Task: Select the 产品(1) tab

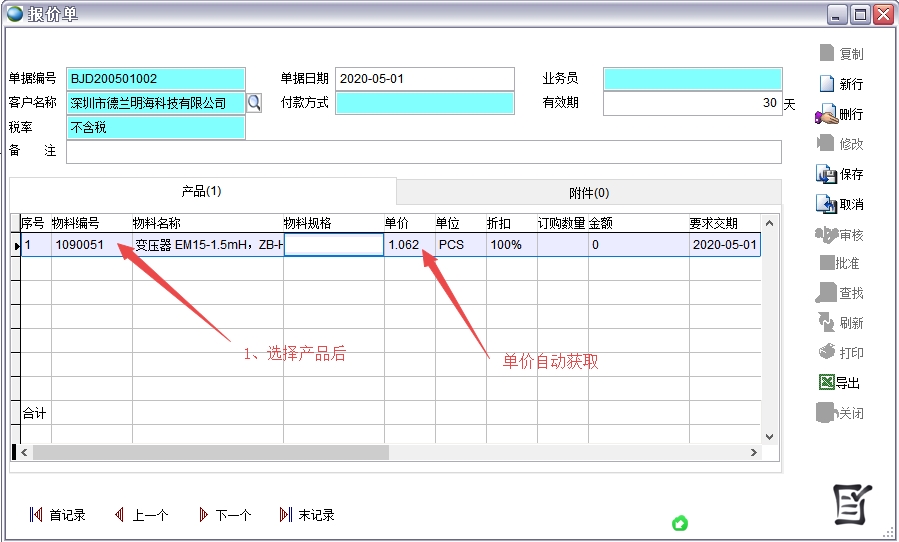Action: (x=201, y=191)
